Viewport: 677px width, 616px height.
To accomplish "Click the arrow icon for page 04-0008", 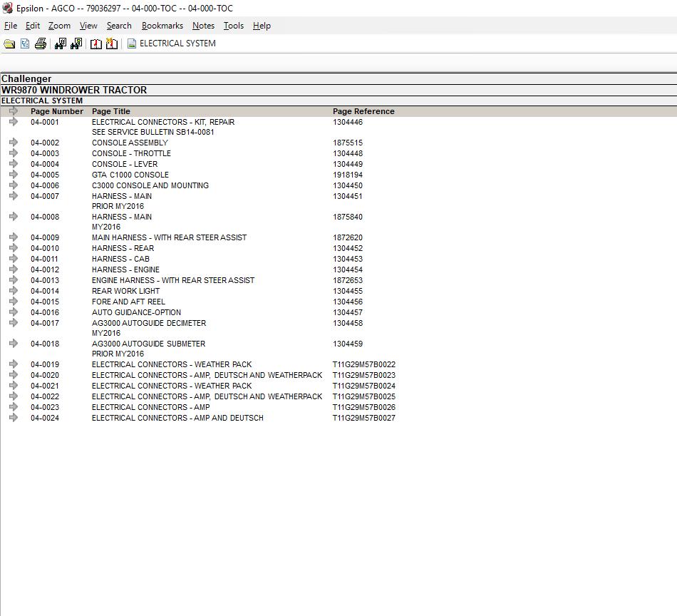I will 14,217.
